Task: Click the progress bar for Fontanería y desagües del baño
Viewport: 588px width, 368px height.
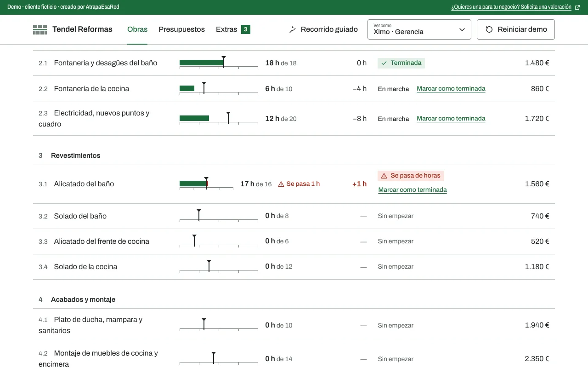Action: (219, 63)
